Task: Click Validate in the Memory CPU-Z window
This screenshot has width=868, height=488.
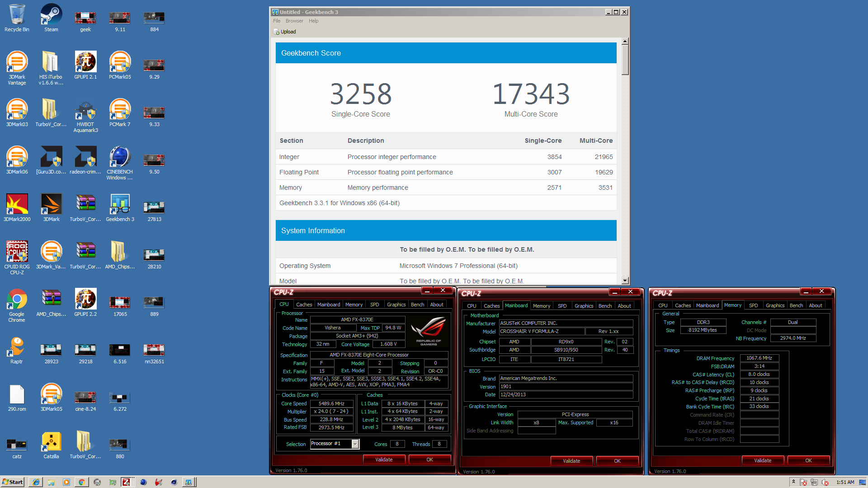Action: click(x=763, y=460)
